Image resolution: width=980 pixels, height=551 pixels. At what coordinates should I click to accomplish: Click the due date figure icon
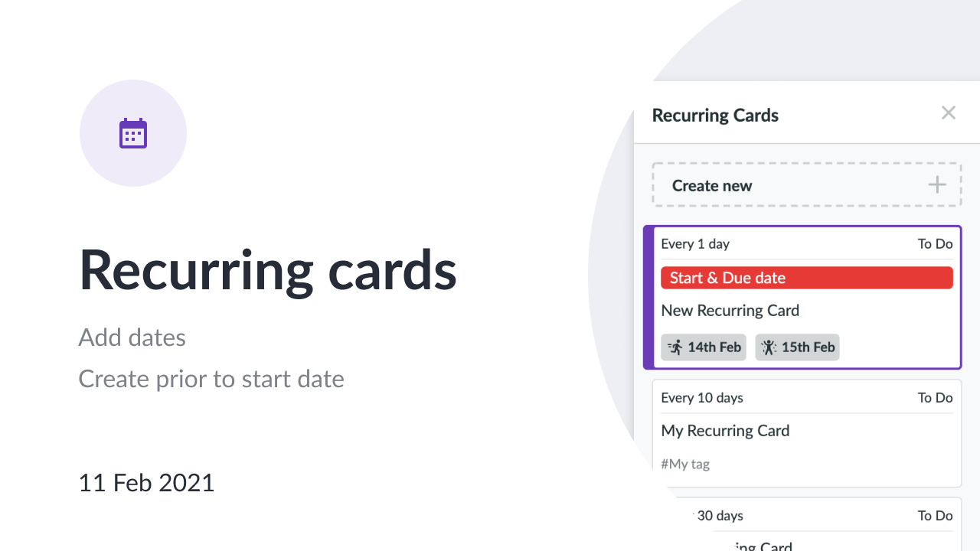click(768, 347)
